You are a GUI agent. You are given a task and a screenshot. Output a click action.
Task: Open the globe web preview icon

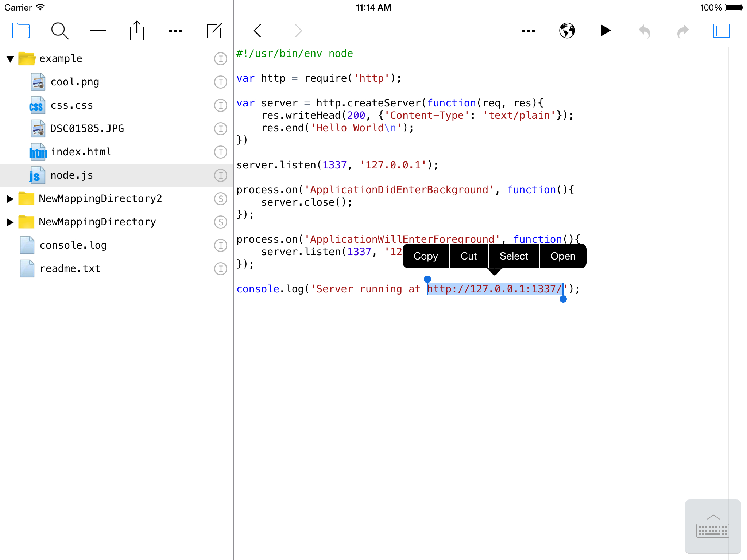[567, 31]
